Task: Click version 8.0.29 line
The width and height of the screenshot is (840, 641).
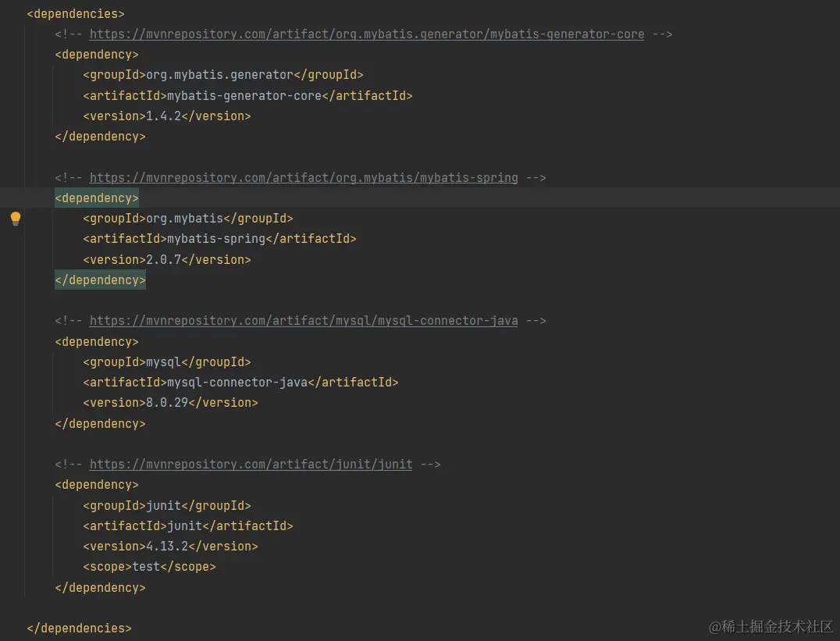Action: [x=170, y=403]
